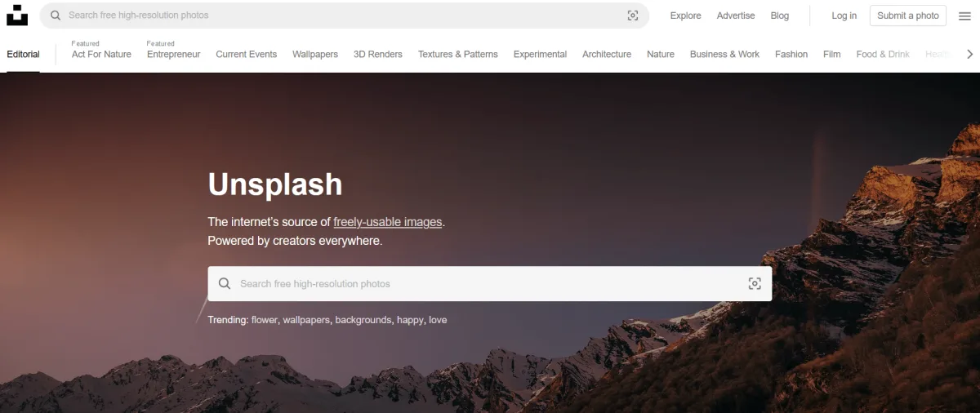The image size is (980, 413).
Task: Click the Unsplash logo icon
Action: [16, 15]
